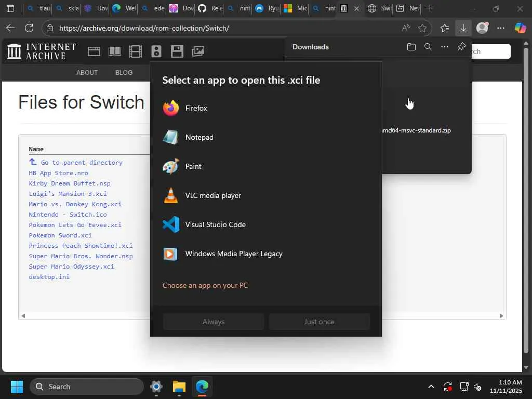Go back to previous page
Screen dimensions: 532x399
click(10, 28)
